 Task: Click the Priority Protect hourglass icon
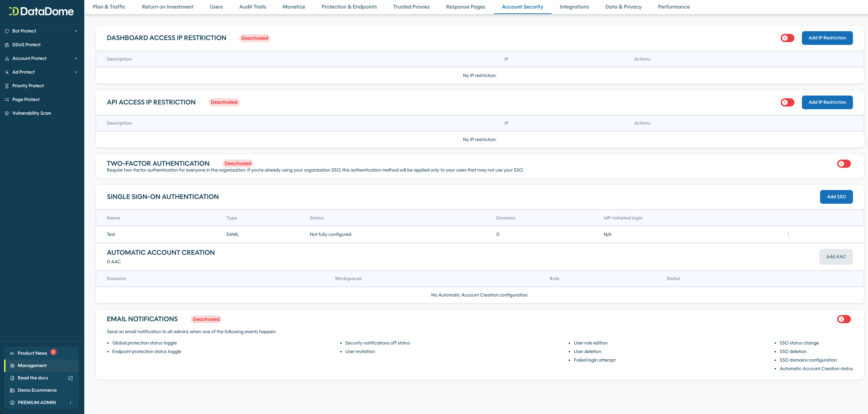pos(7,86)
